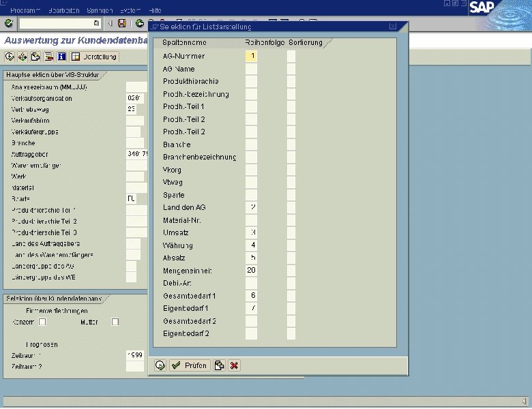Click the Reihenfolge column header

pos(265,42)
